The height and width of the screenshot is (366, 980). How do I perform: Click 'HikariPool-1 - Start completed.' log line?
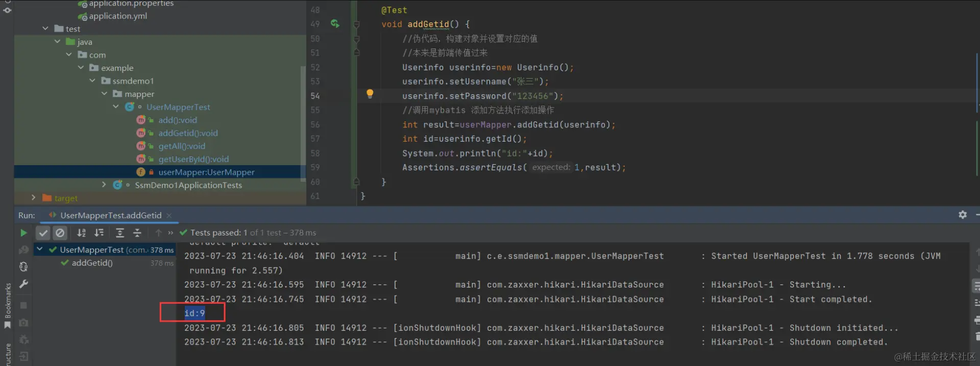[x=792, y=299]
